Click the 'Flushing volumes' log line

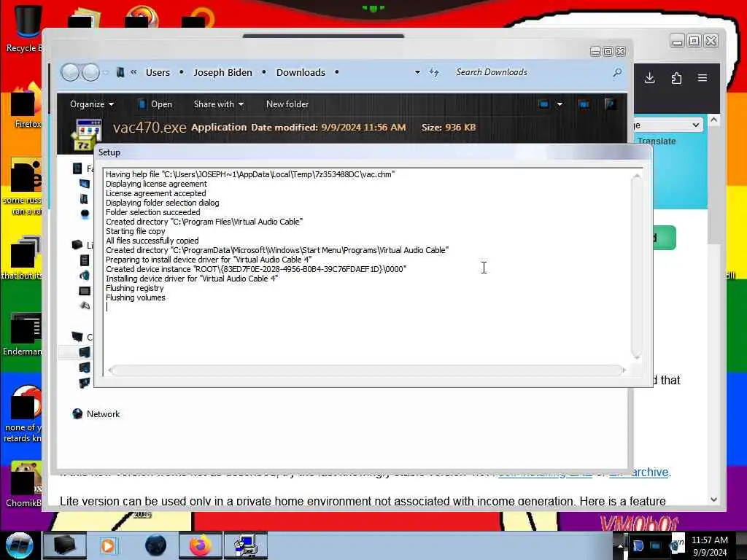(135, 297)
